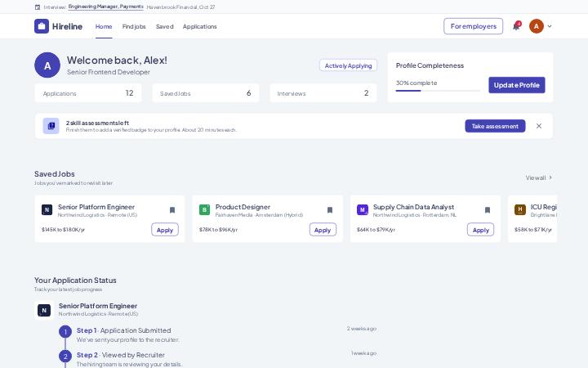Open the notifications bell
Viewport: 588px width, 368px height.
[516, 26]
